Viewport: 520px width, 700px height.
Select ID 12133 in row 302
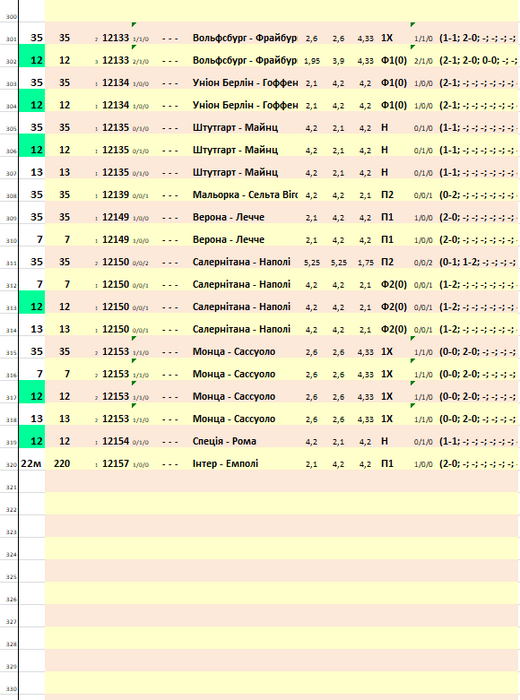[116, 60]
